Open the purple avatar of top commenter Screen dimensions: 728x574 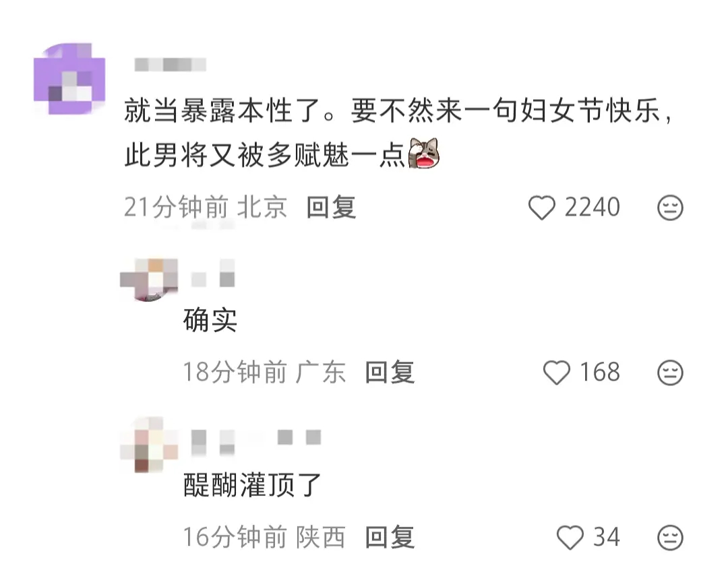coord(69,79)
